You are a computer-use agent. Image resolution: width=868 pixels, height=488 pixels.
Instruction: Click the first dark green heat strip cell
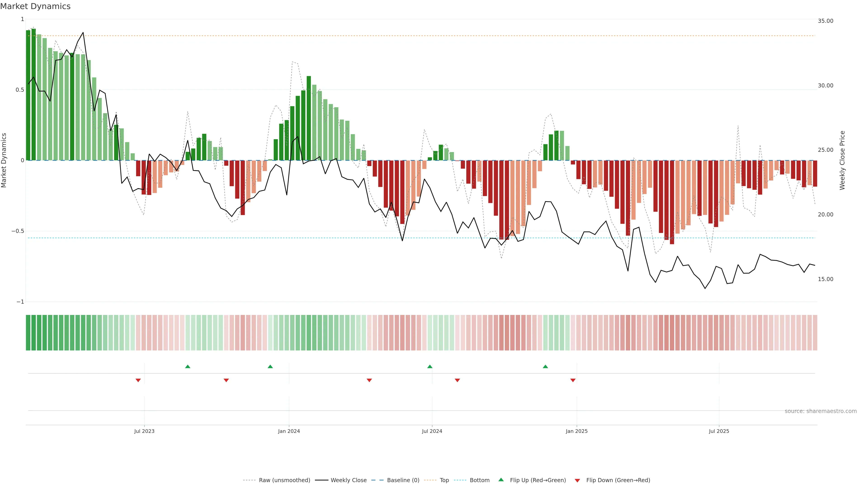[28, 332]
